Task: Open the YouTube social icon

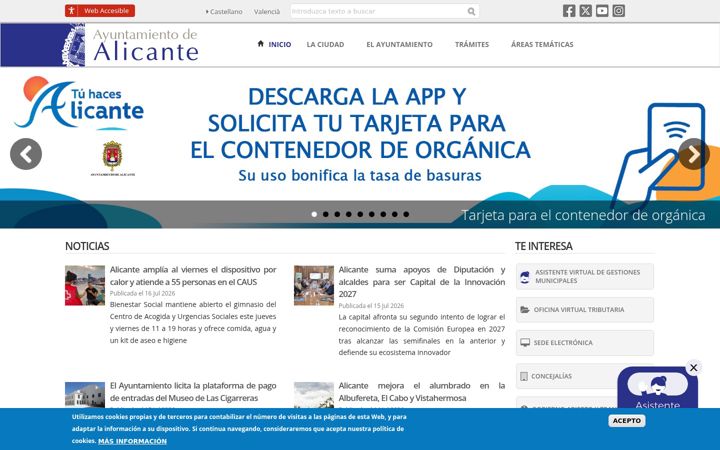Action: [x=602, y=11]
